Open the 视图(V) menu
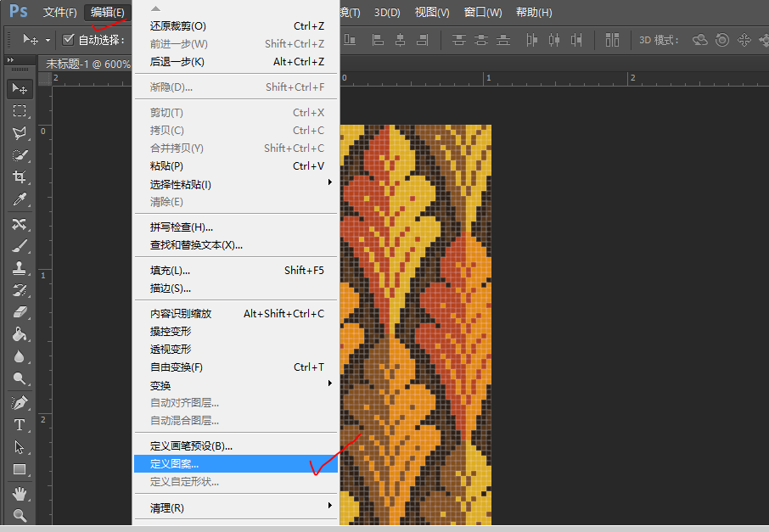 [432, 12]
